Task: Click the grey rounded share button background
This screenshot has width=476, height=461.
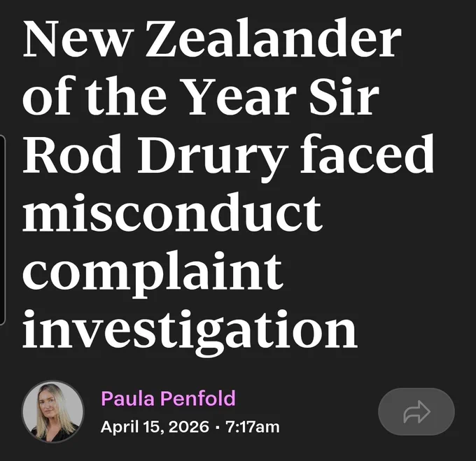Action: pos(416,412)
